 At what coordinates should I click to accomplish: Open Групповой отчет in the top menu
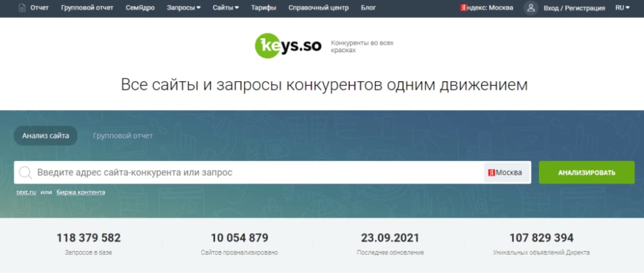tap(87, 8)
